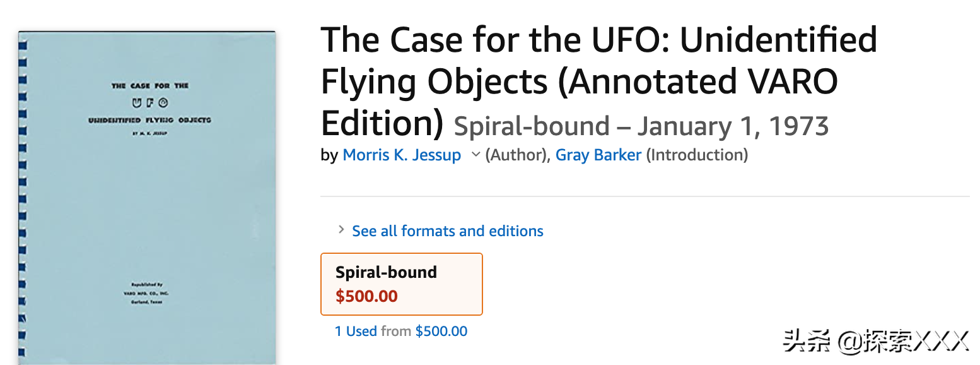Expand chevron before See all formats
This screenshot has width=980, height=365.
[341, 230]
